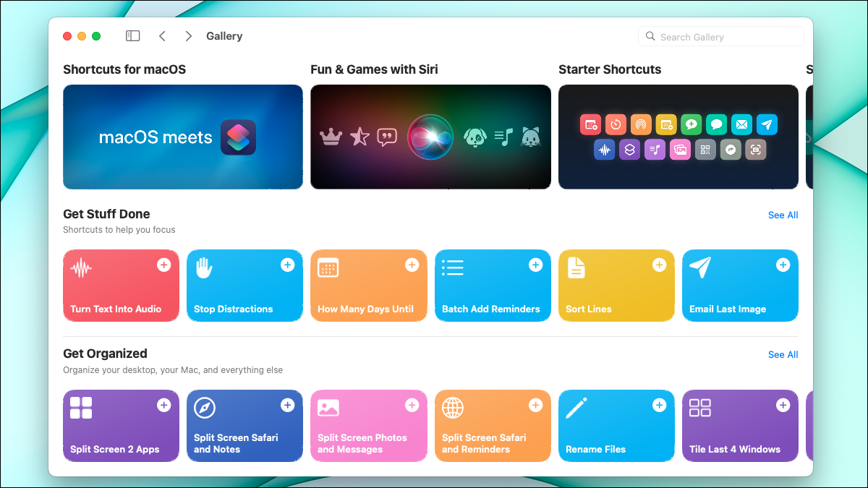Viewport: 868px width, 488px height.
Task: Add the Email Last Image shortcut
Action: click(783, 265)
